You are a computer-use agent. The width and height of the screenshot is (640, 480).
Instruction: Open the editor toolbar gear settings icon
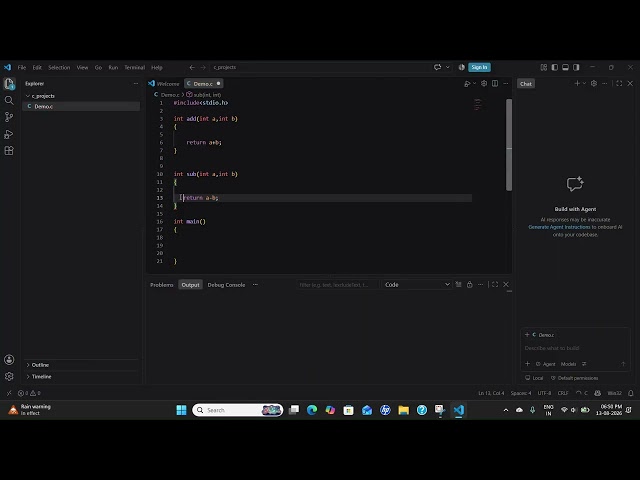coord(484,84)
